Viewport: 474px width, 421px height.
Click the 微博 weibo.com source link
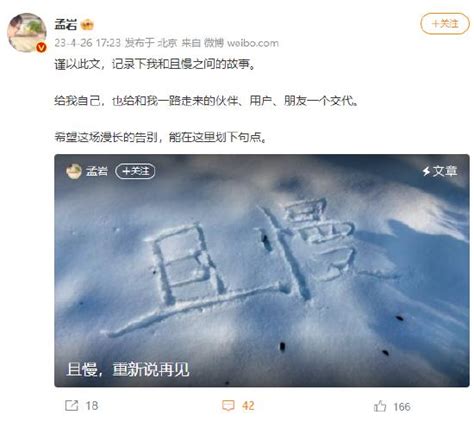(x=241, y=43)
